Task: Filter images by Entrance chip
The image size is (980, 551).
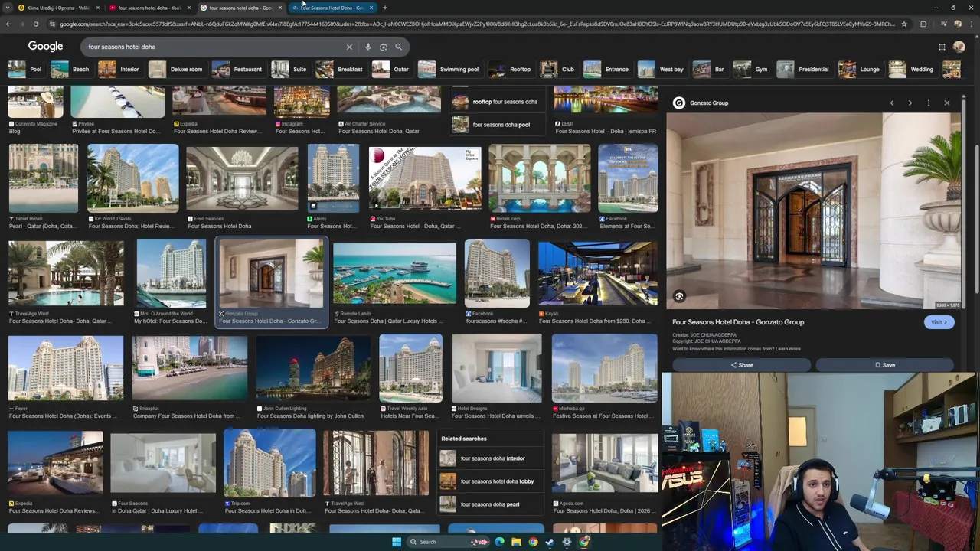Action: point(607,70)
